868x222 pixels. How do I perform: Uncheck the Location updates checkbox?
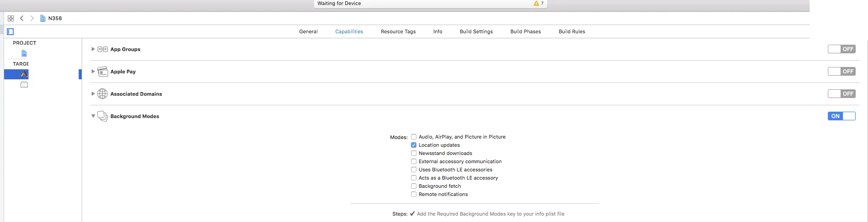tap(414, 145)
